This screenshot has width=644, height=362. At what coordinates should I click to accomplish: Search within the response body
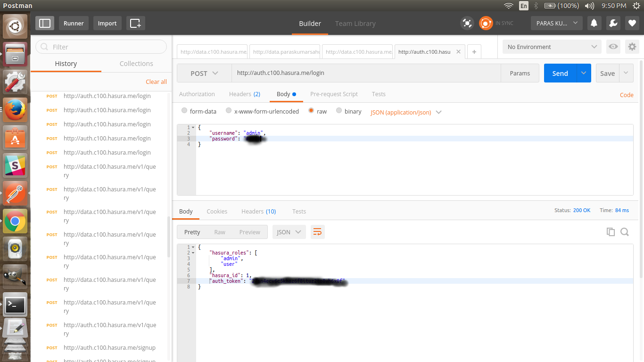pos(625,232)
